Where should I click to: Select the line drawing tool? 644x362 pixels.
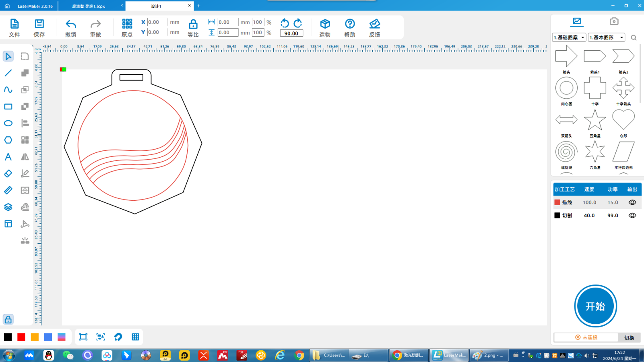coord(8,73)
